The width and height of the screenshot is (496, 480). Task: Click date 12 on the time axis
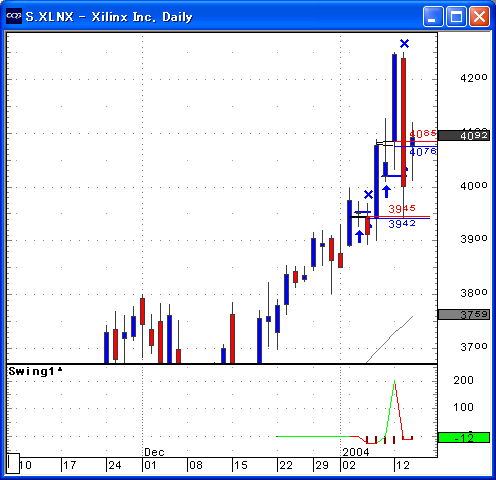click(403, 465)
